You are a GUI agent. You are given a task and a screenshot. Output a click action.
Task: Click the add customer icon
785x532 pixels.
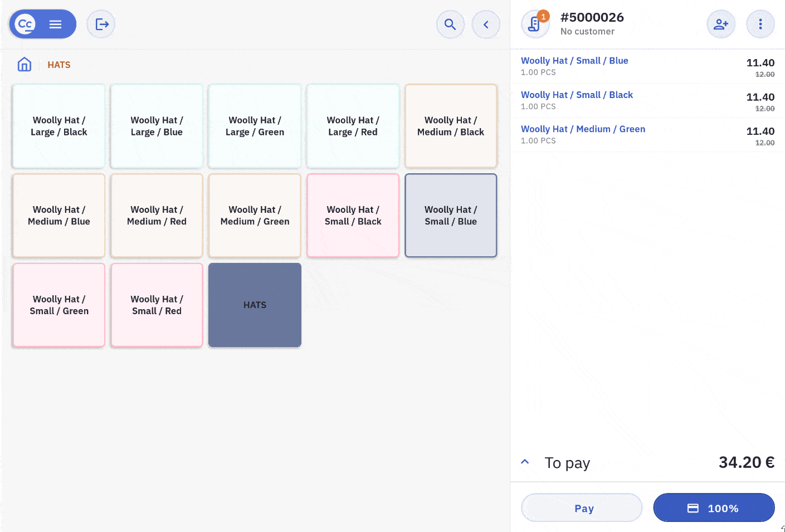pos(721,24)
